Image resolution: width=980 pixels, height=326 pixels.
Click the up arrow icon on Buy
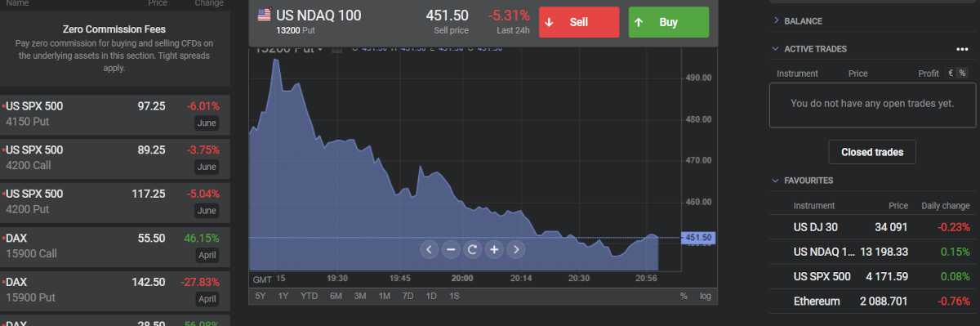pos(639,22)
